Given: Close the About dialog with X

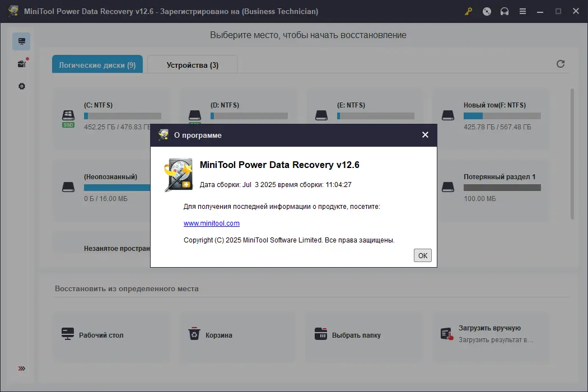Looking at the screenshot, I should pyautogui.click(x=425, y=134).
